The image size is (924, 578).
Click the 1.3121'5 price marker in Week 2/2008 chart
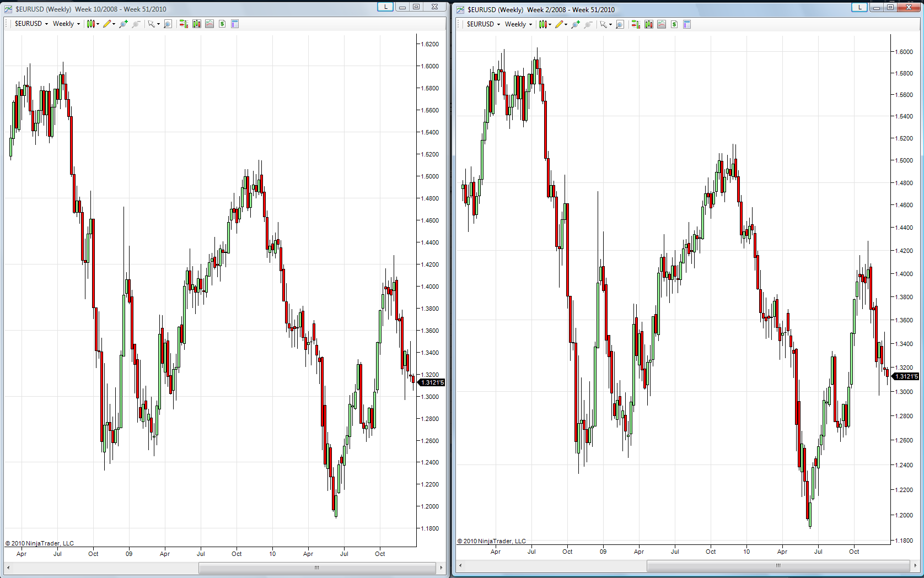906,376
